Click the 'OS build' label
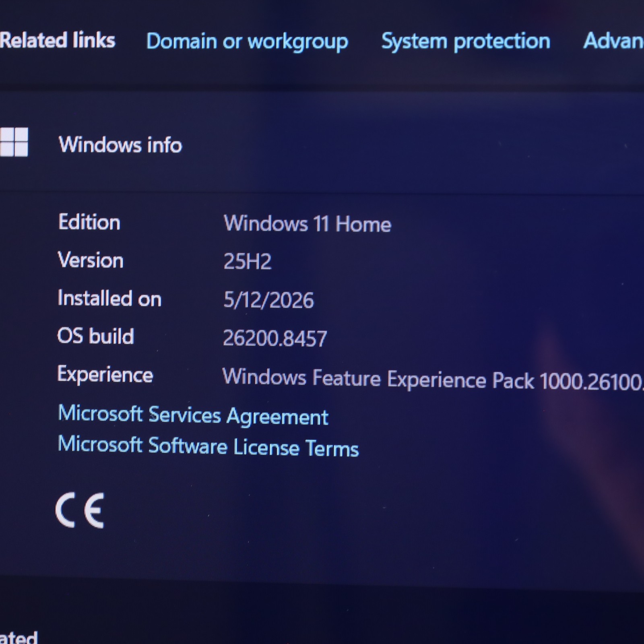The height and width of the screenshot is (644, 644). click(x=95, y=336)
